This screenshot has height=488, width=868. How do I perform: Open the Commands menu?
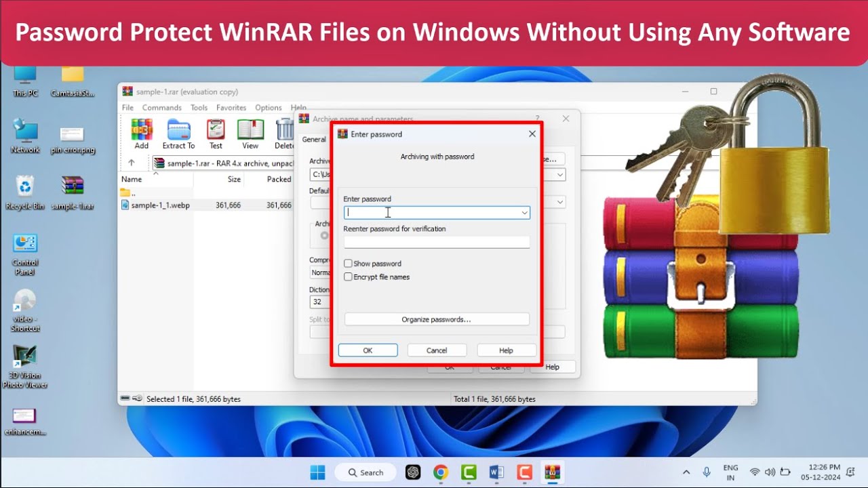click(x=162, y=108)
